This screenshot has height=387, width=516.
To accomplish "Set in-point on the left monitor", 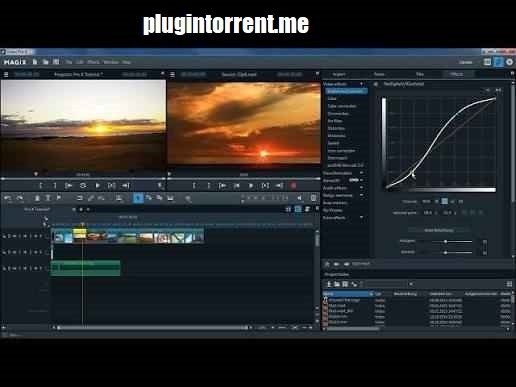I will tap(41, 186).
